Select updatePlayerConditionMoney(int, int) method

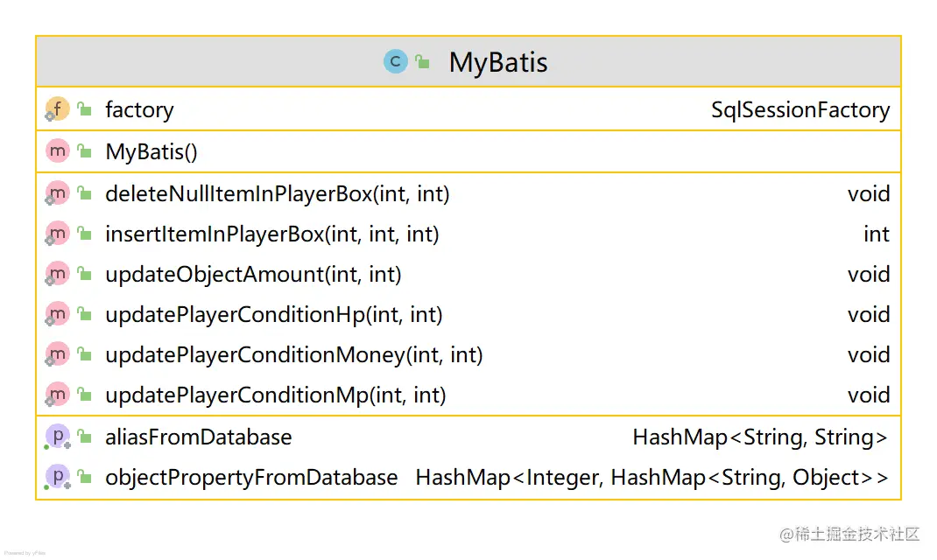tap(294, 355)
